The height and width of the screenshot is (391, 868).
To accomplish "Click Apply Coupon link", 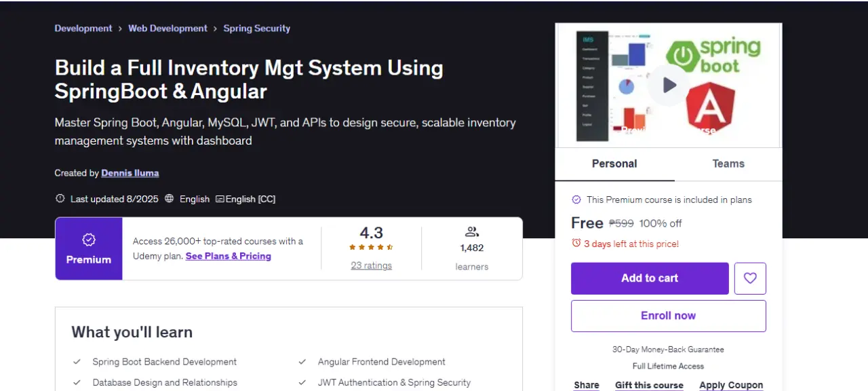I will point(731,385).
